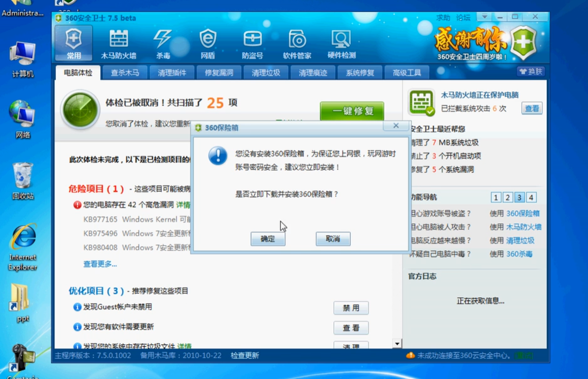Open the title bar dropdown menu arrow
588x379 pixels.
click(485, 17)
